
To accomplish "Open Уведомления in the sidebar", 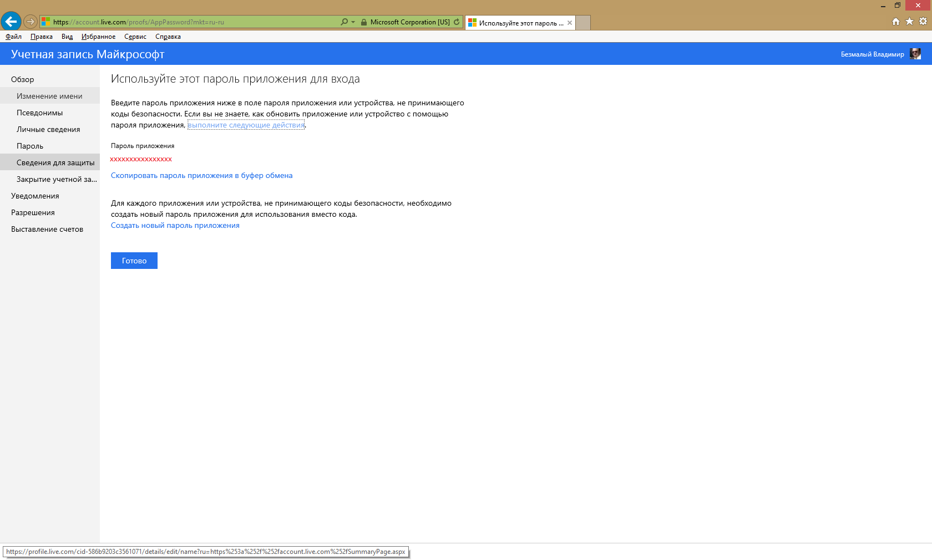I will [50, 196].
